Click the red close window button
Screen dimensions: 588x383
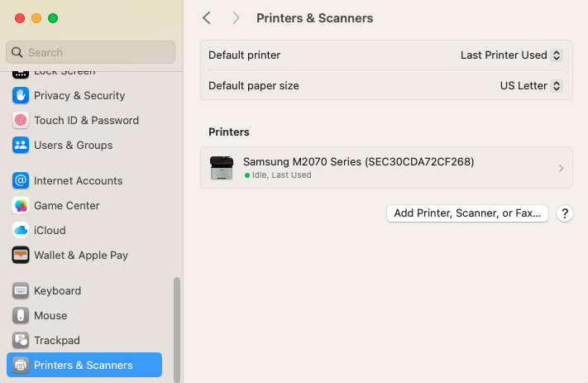pos(20,18)
